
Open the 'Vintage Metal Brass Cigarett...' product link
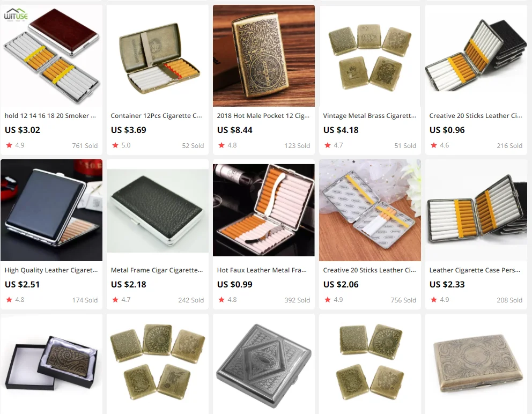(370, 116)
